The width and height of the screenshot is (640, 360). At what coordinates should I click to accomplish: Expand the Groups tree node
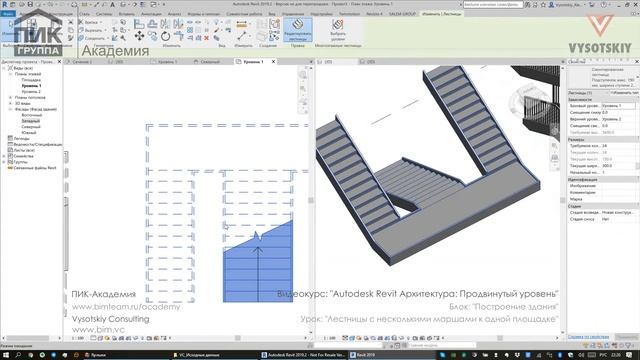pyautogui.click(x=4, y=162)
